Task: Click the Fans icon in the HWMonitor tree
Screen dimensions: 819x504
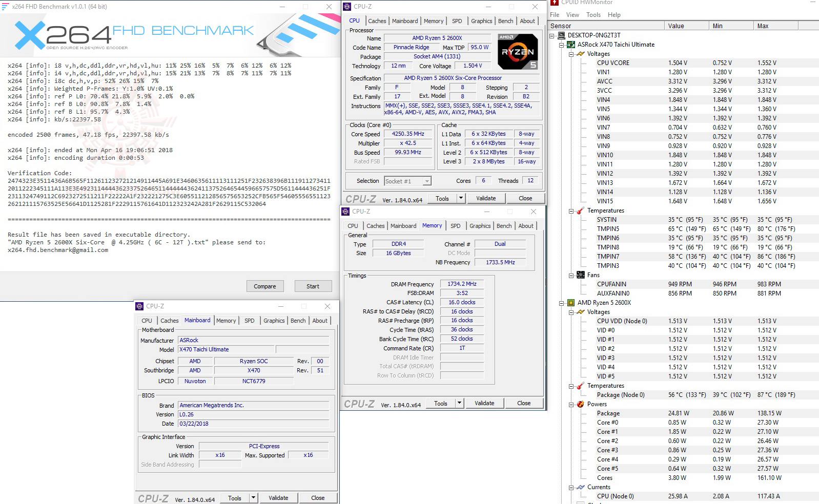Action: tap(581, 275)
